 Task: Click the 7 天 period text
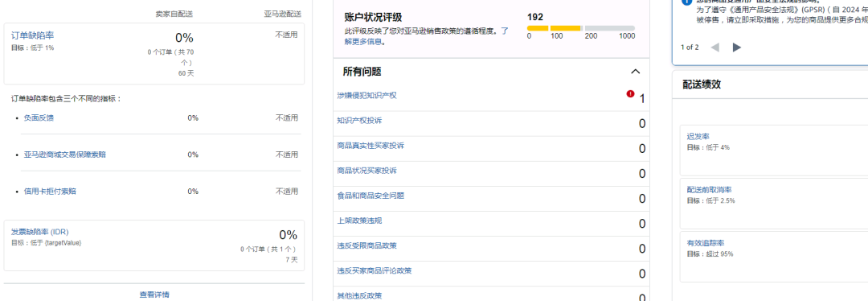pyautogui.click(x=292, y=259)
